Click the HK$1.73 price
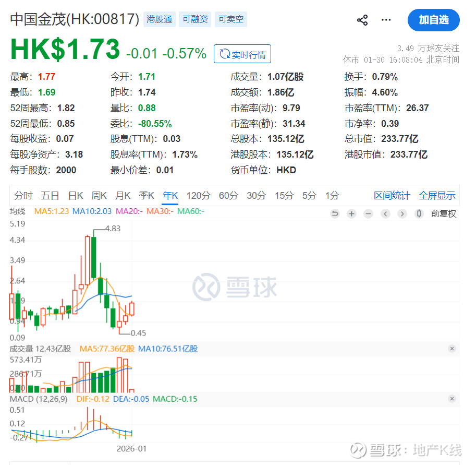Viewport: 476px width, 465px height. tap(65, 49)
